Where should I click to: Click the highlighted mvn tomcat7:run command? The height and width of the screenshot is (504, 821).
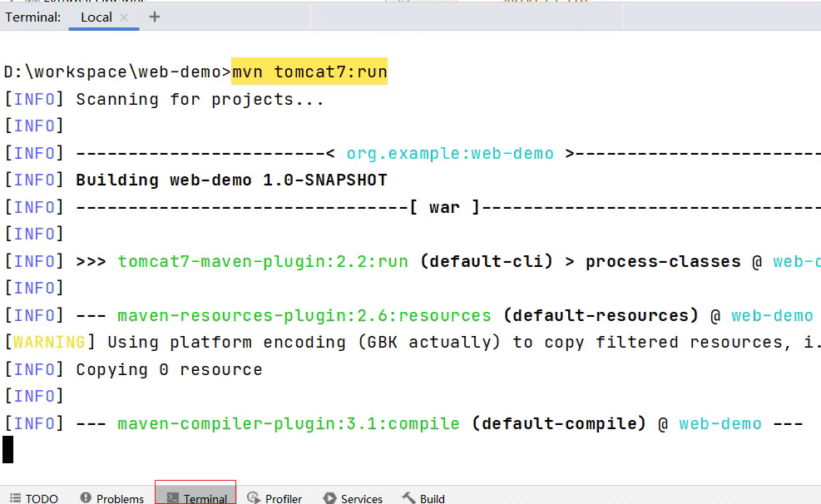309,72
